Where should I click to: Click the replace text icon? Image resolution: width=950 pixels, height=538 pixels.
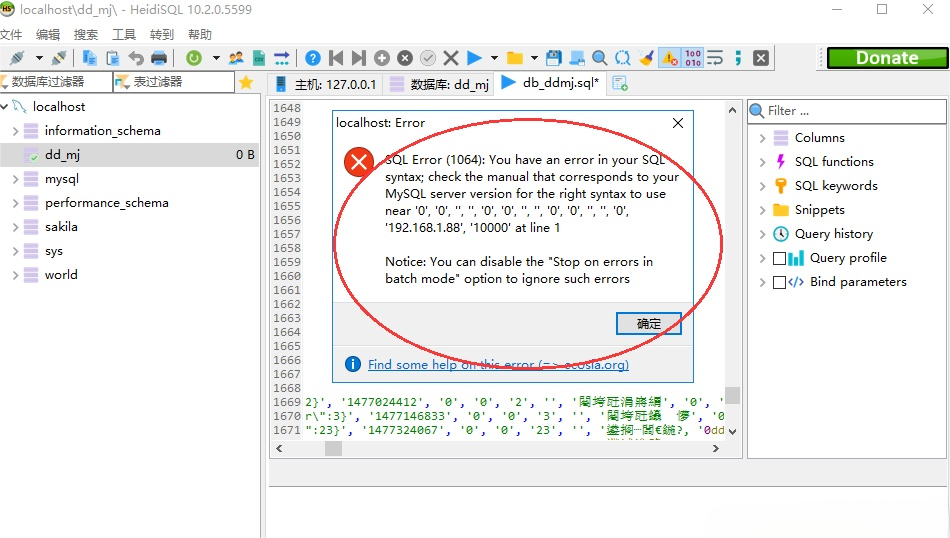[623, 58]
